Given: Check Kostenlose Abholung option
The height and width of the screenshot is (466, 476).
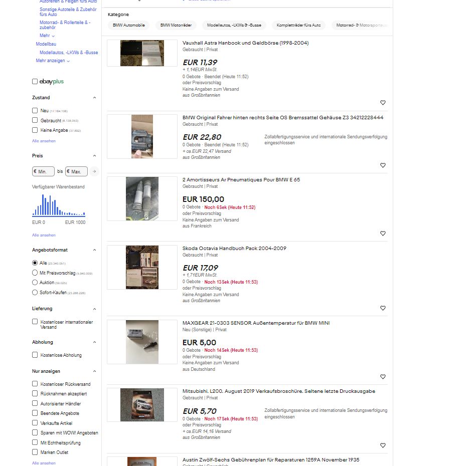Looking at the screenshot, I should [x=35, y=355].
